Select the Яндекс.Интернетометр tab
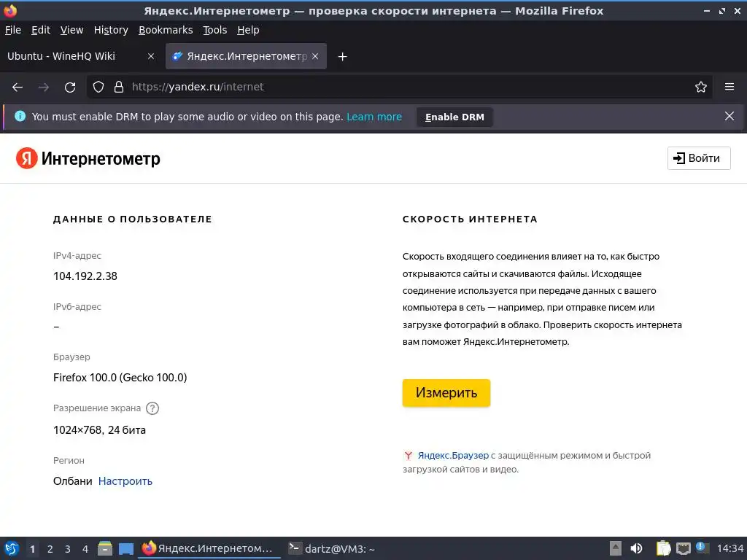This screenshot has width=747, height=560. (246, 56)
